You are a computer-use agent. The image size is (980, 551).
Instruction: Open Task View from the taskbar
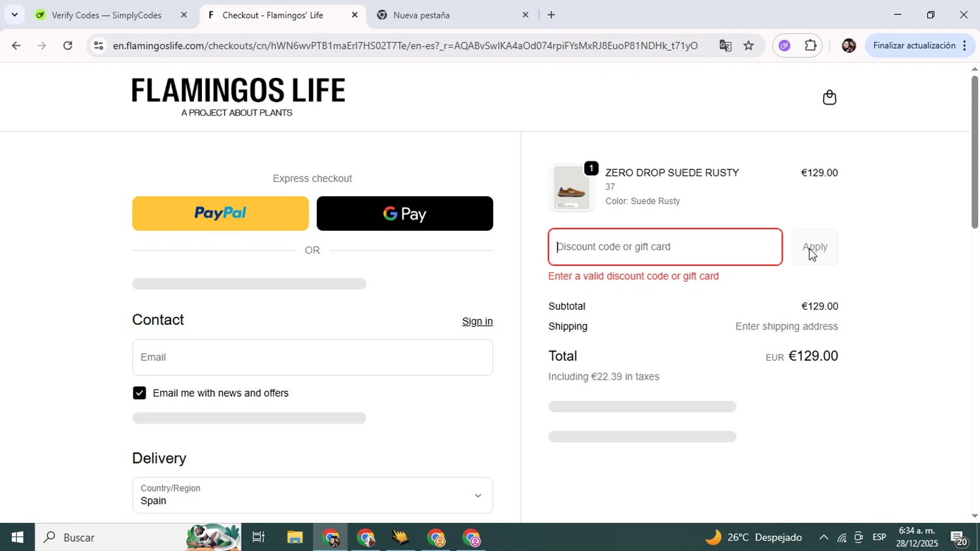(259, 537)
